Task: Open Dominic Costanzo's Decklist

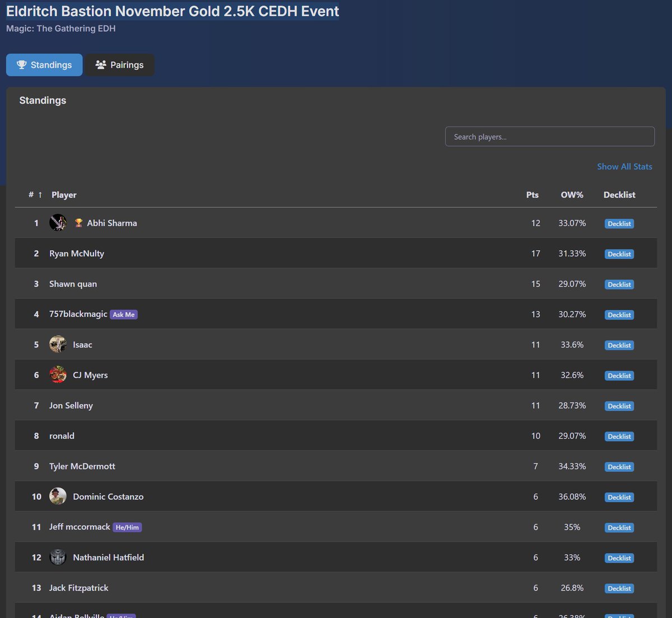Action: click(x=619, y=497)
